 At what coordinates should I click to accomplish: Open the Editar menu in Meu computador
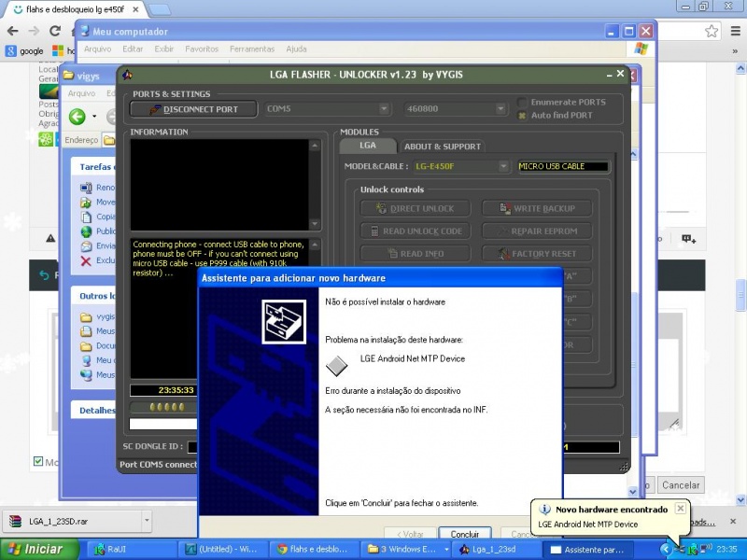click(133, 49)
